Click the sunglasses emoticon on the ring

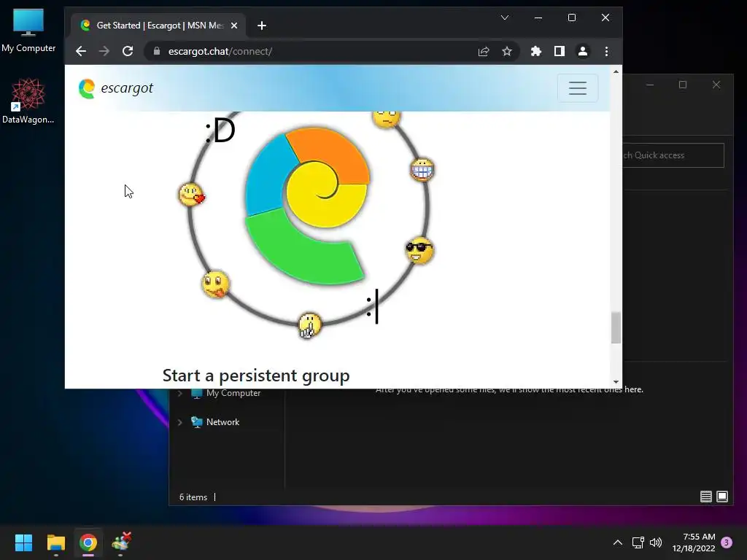(419, 251)
